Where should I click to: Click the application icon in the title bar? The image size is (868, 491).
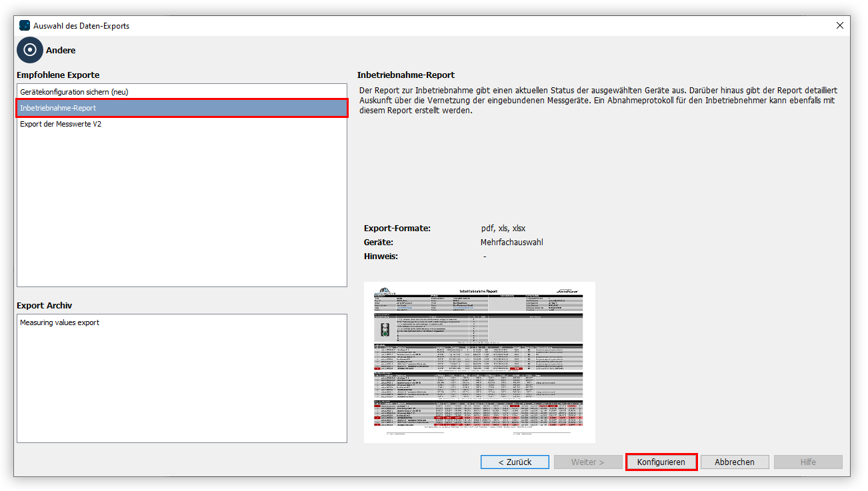click(x=23, y=25)
